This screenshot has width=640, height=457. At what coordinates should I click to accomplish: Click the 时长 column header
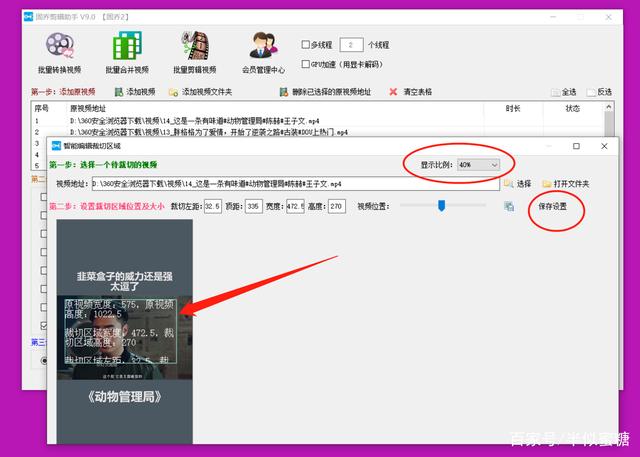(513, 109)
